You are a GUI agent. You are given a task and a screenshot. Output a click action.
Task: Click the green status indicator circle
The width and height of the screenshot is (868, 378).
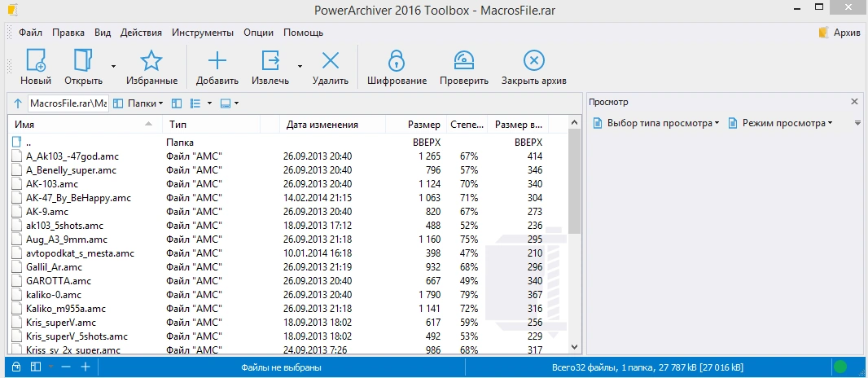[840, 367]
